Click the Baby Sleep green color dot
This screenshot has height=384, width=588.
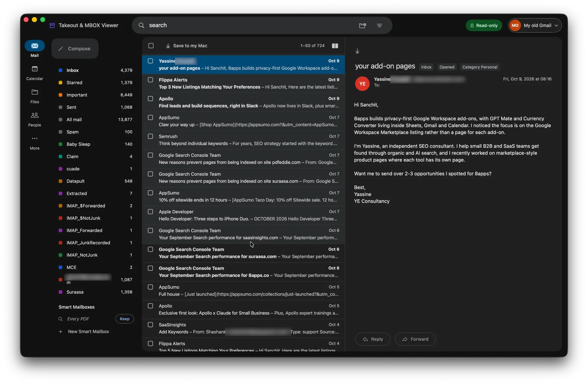coord(61,144)
